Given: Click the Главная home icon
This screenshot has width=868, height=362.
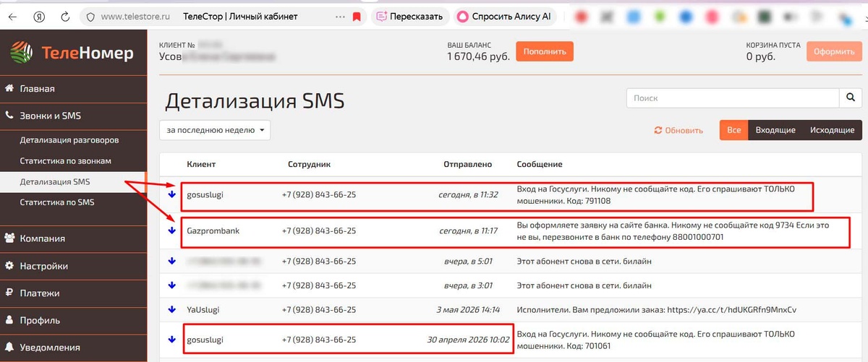Looking at the screenshot, I should (x=9, y=89).
